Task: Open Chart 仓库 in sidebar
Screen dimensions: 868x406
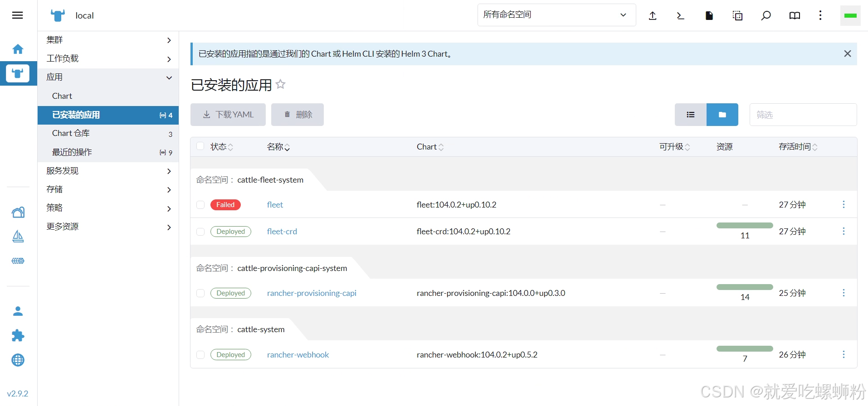Action: (x=108, y=133)
